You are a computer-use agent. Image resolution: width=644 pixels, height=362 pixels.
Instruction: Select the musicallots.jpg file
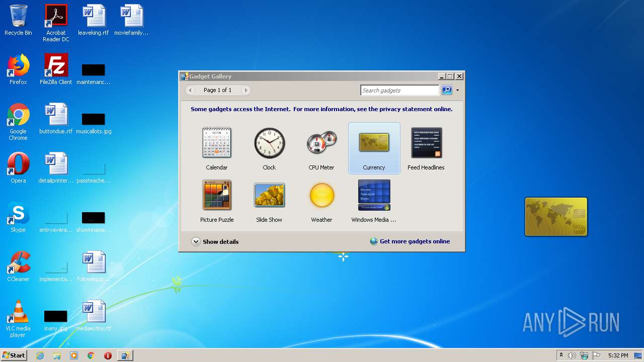click(94, 124)
